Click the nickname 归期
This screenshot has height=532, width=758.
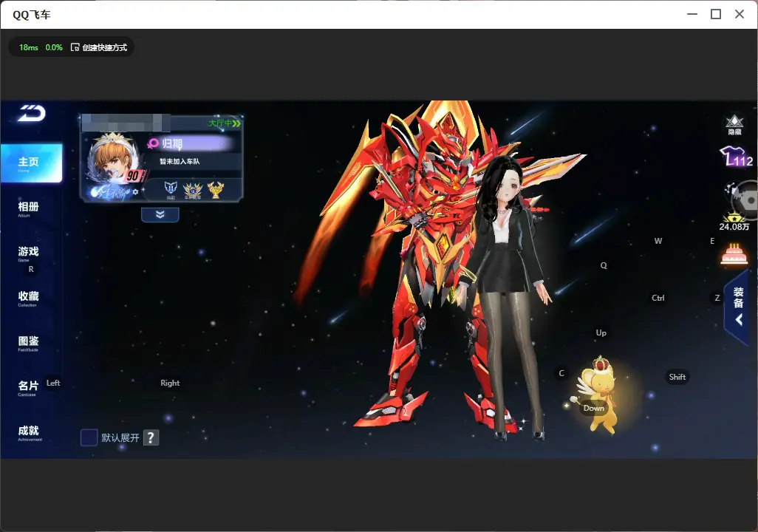[x=172, y=143]
